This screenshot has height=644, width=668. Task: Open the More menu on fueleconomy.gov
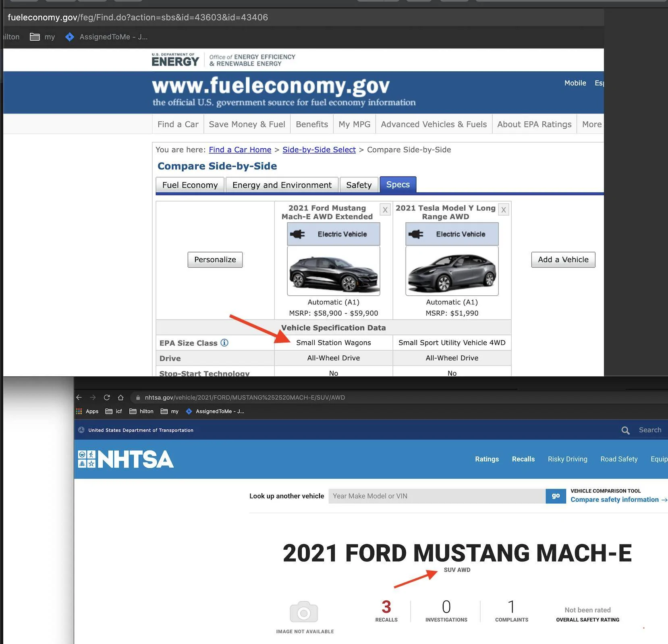tap(591, 124)
